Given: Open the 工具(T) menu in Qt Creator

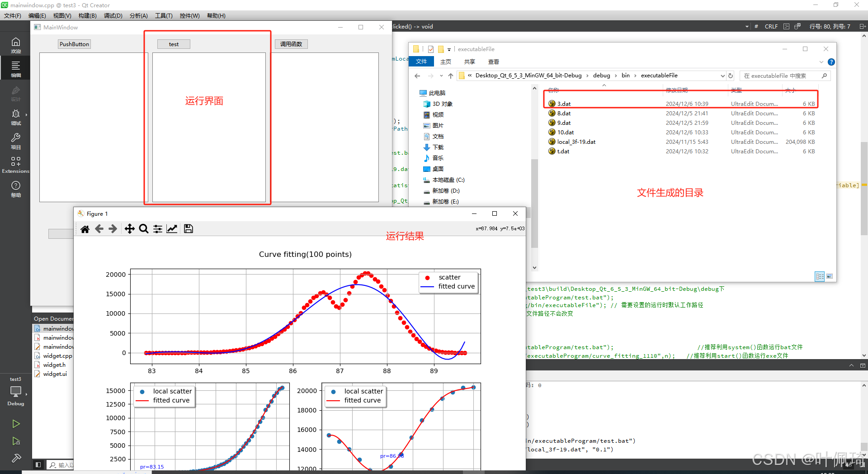Looking at the screenshot, I should point(164,15).
